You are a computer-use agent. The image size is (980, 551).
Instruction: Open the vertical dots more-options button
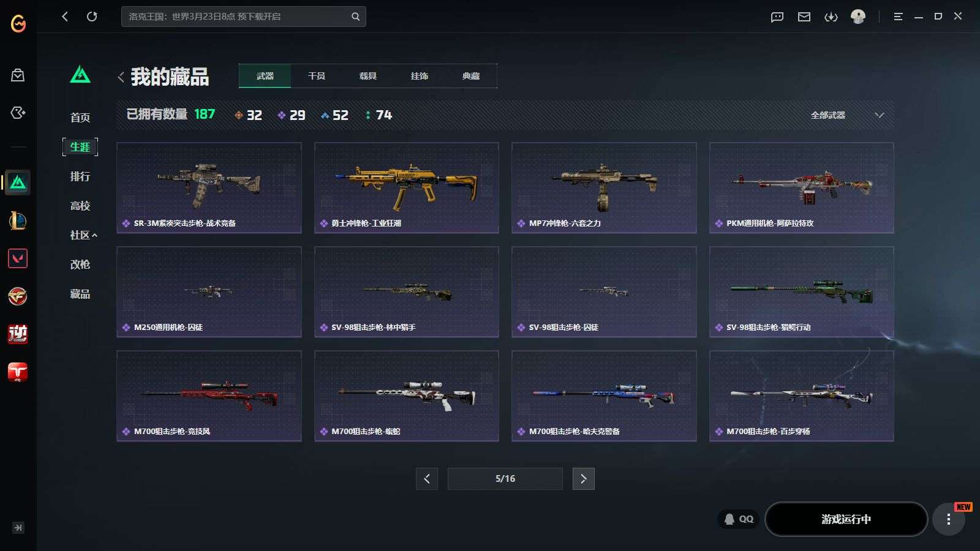(948, 519)
